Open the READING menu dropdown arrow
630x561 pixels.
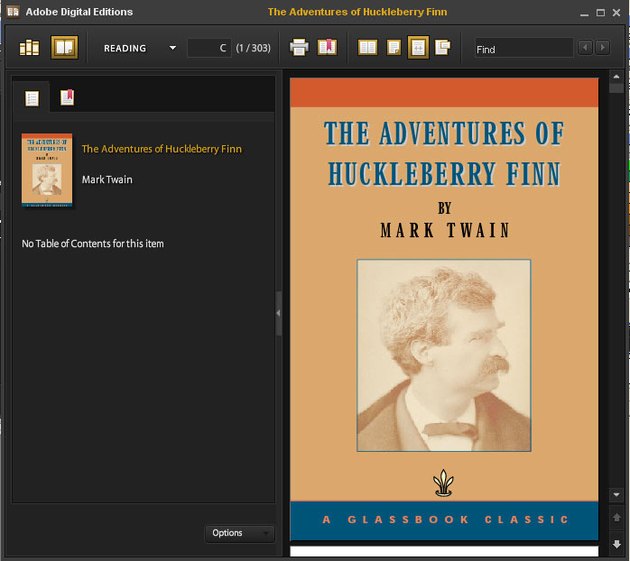coord(173,48)
